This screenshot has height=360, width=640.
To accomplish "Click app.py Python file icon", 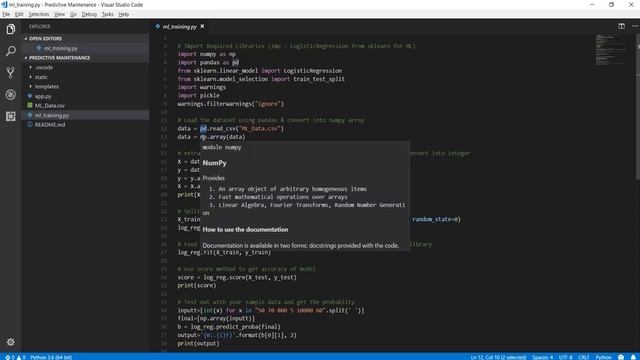I will tap(30, 96).
